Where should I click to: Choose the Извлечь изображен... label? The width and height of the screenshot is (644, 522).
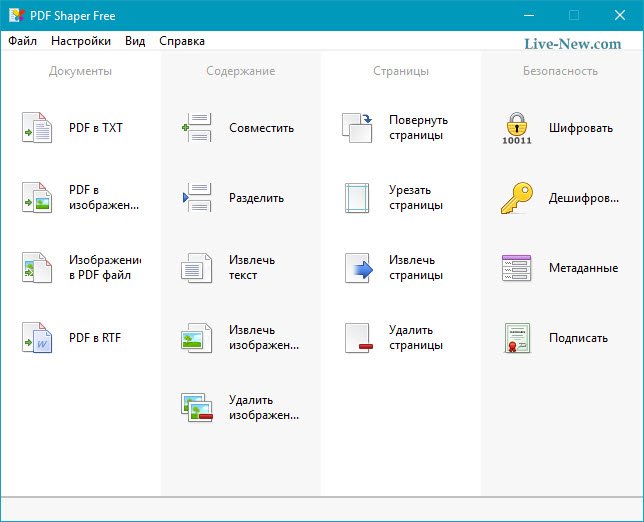(264, 338)
